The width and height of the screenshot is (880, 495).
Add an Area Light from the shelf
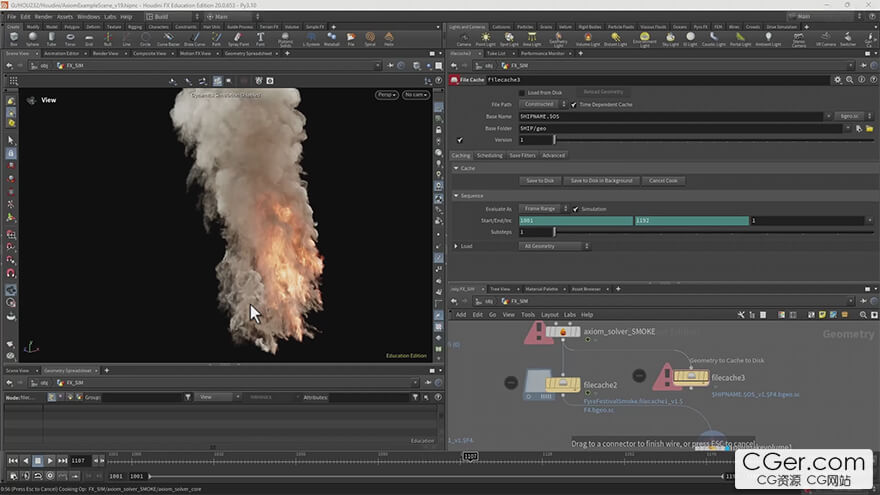click(x=532, y=39)
